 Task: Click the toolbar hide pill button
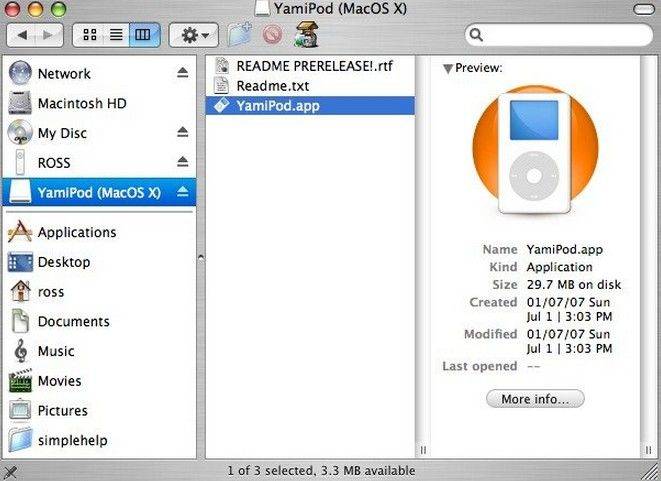pyautogui.click(x=645, y=9)
